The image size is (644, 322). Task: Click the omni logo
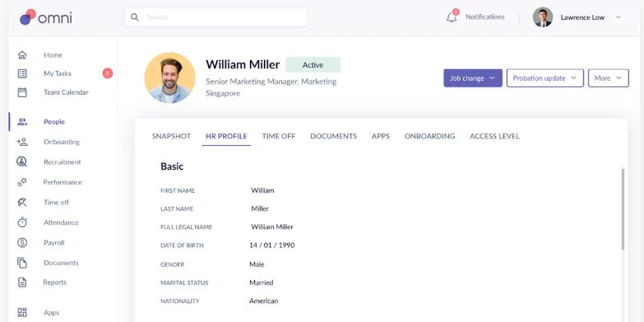point(45,17)
